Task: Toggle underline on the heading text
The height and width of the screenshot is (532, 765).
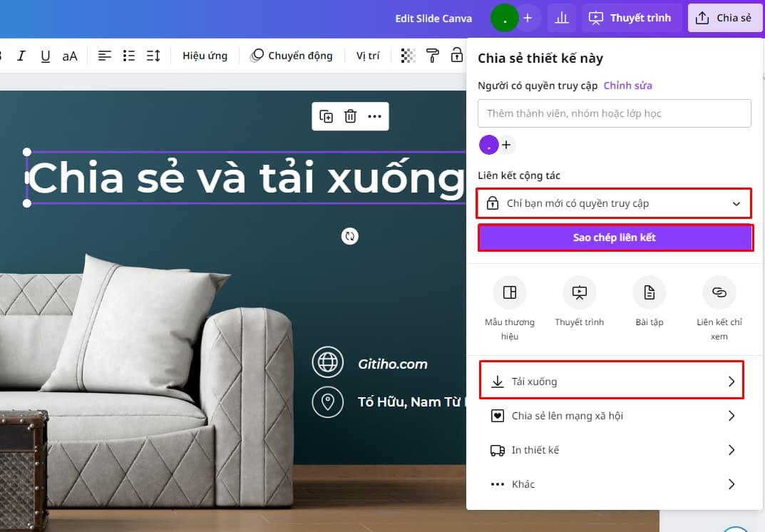Action: click(x=45, y=55)
